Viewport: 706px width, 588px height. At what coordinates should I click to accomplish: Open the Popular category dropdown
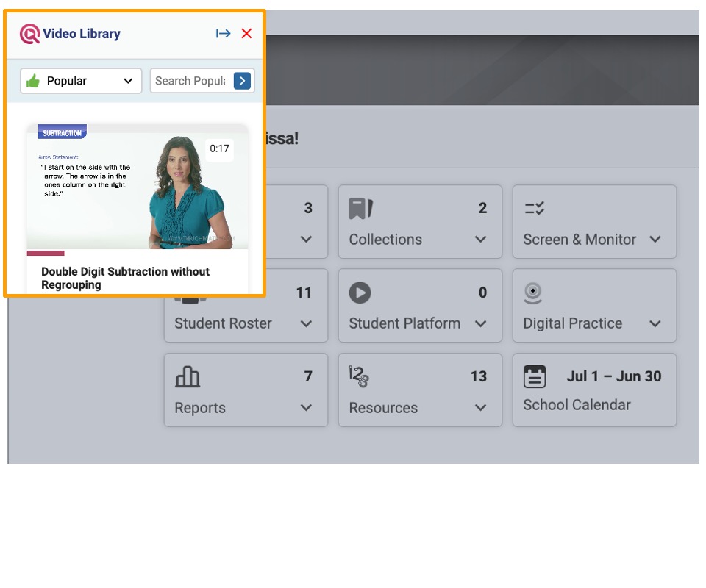tap(81, 81)
